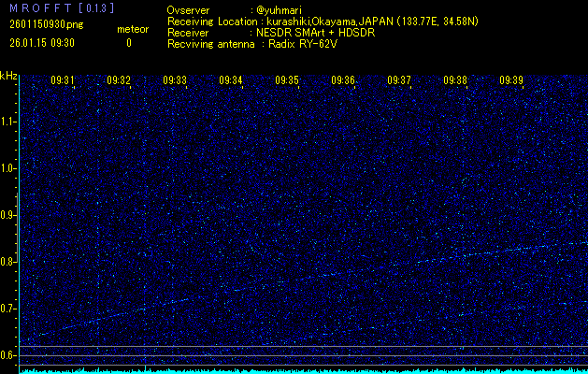Click the 26.01.15 09:30 timestamp
This screenshot has height=374, width=588.
[x=42, y=42]
